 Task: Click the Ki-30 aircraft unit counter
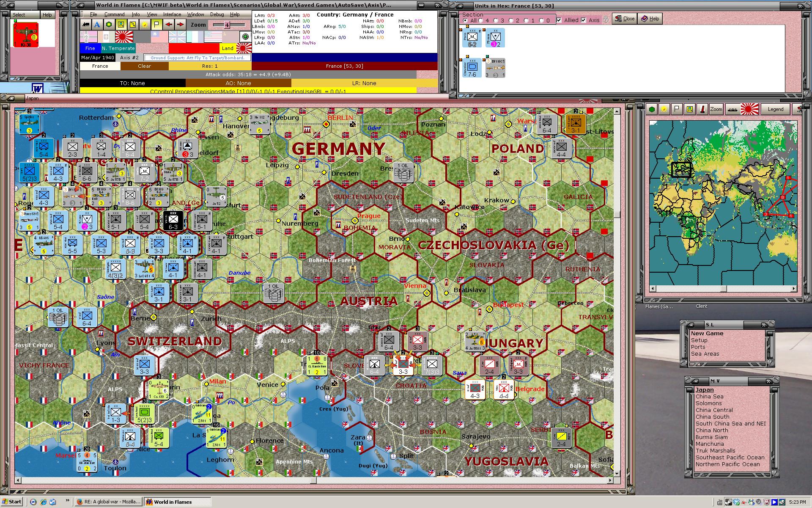[26, 35]
